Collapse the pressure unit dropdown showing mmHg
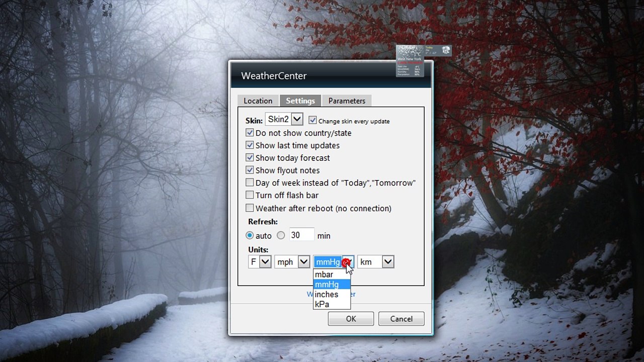The height and width of the screenshot is (362, 644). [334, 261]
